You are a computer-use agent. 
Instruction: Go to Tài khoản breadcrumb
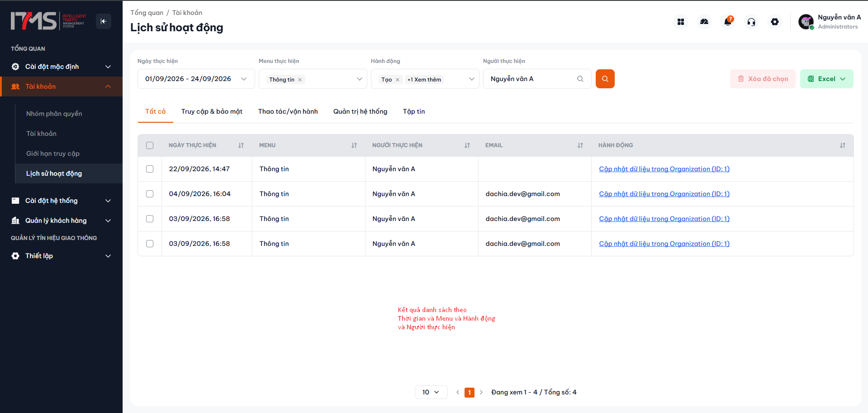coord(187,13)
